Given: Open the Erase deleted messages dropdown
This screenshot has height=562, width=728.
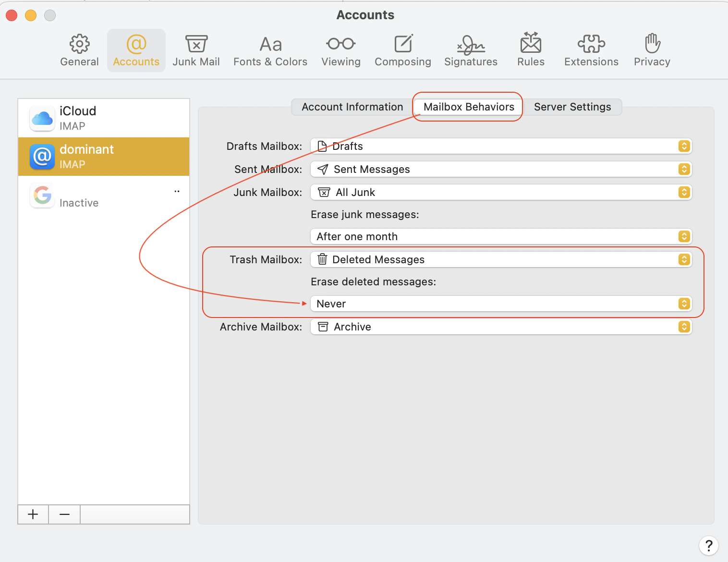Looking at the screenshot, I should (501, 304).
